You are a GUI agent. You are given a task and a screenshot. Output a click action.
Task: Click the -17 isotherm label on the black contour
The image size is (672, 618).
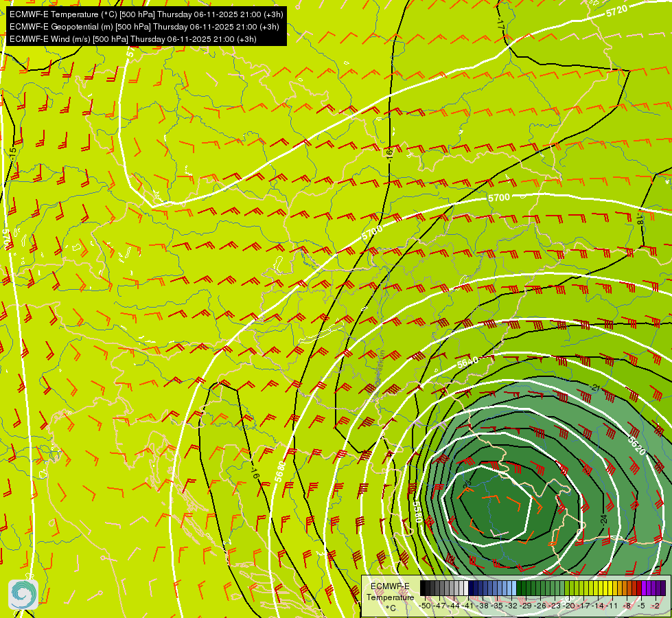tap(500, 23)
